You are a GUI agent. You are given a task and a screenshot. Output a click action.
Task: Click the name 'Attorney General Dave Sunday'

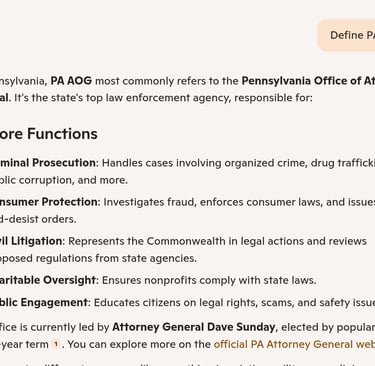pos(194,327)
